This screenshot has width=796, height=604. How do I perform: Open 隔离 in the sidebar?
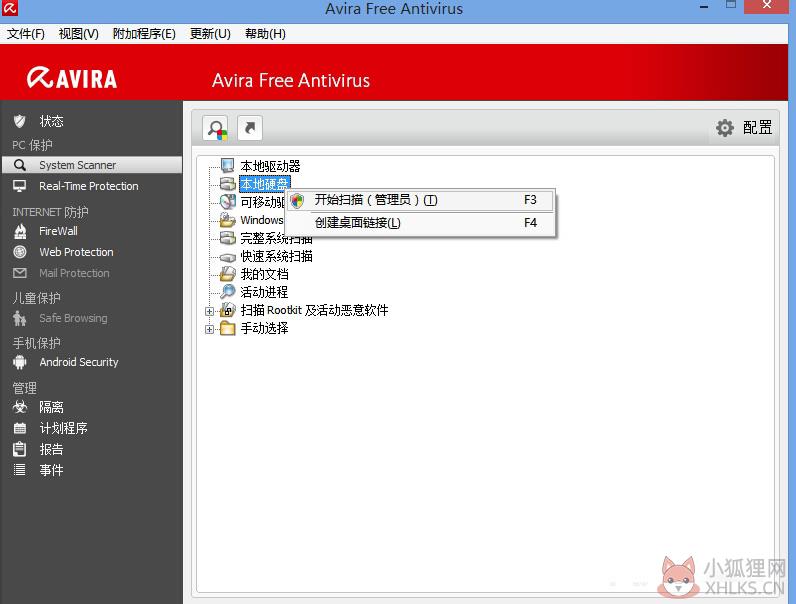[51, 407]
